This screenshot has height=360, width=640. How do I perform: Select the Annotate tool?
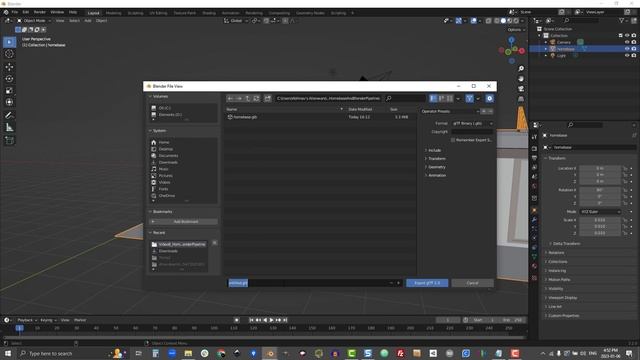(x=9, y=116)
